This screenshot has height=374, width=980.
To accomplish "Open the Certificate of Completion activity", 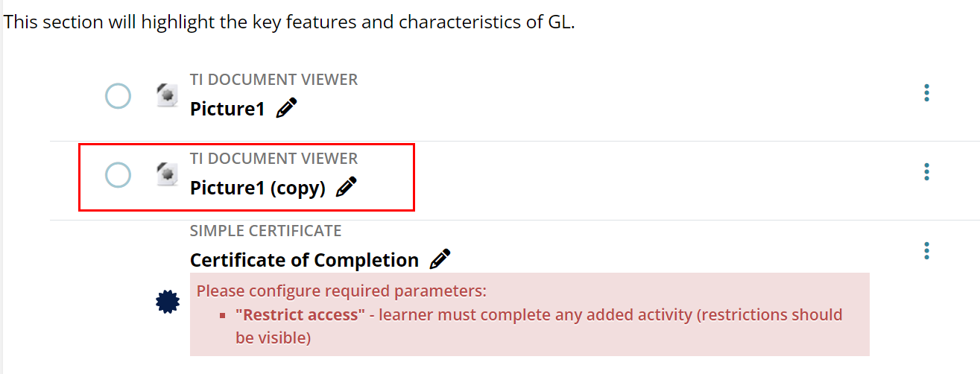I will 304,260.
